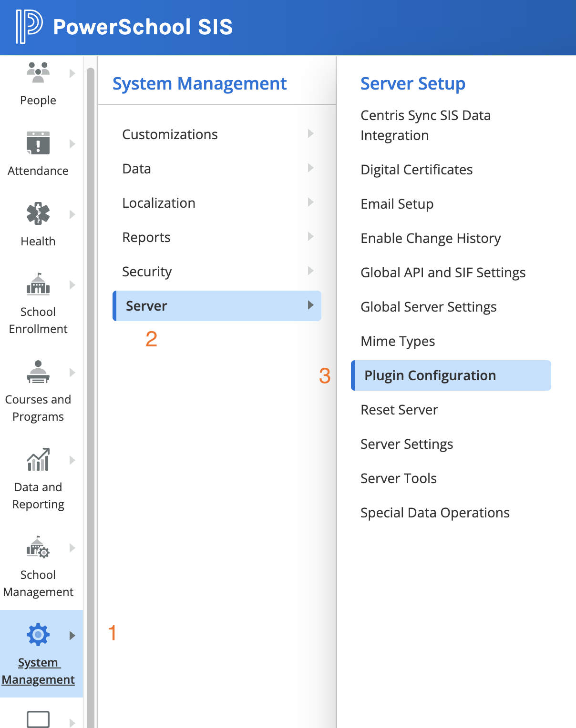Click the People label

(38, 101)
